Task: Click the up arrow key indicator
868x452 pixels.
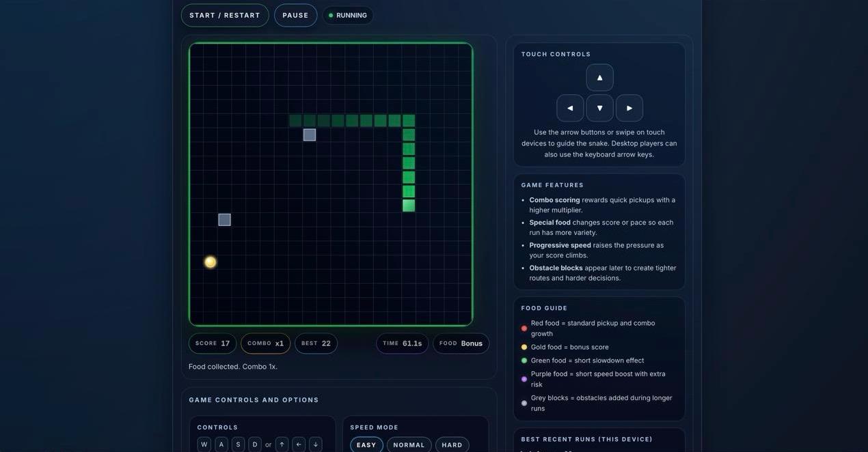Action: tap(282, 444)
